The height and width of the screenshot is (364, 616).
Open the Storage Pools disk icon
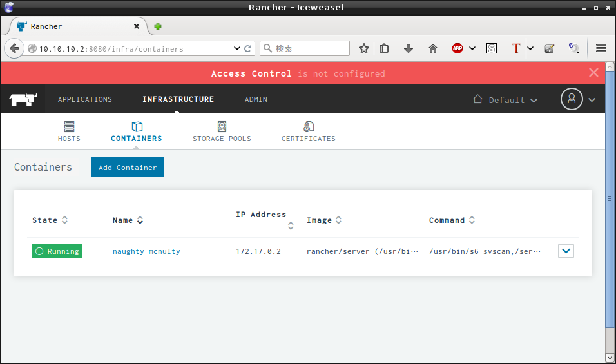tap(222, 126)
